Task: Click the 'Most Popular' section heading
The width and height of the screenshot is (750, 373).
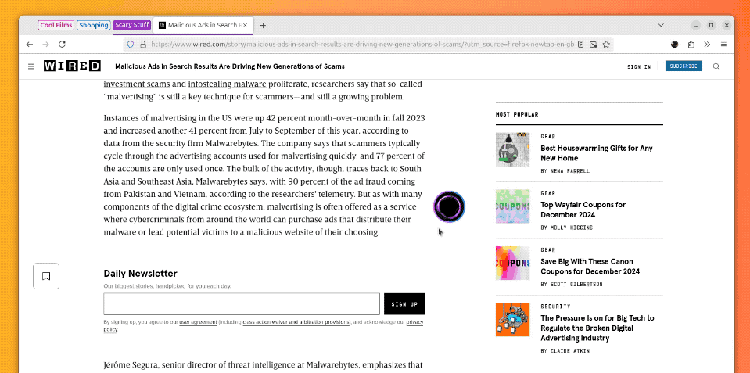Action: tap(517, 115)
